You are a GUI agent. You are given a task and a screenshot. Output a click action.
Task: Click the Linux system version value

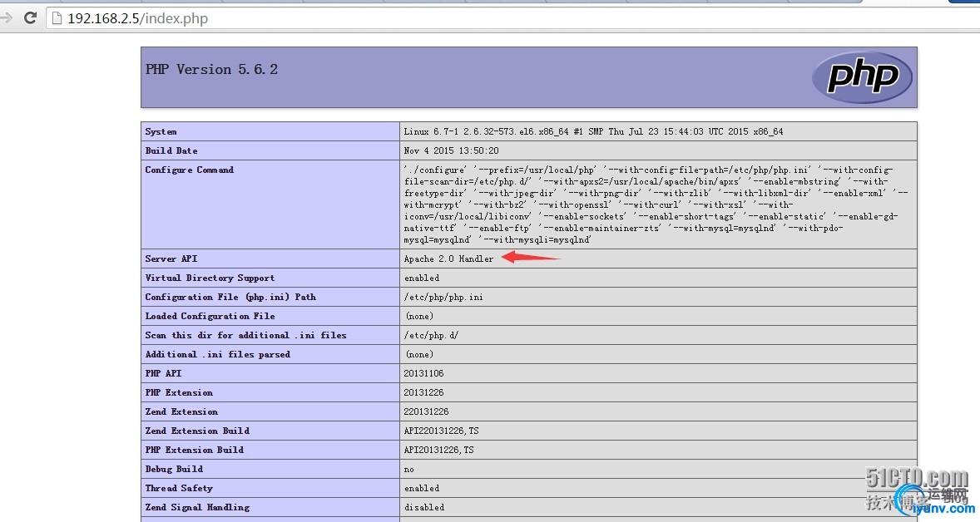593,132
